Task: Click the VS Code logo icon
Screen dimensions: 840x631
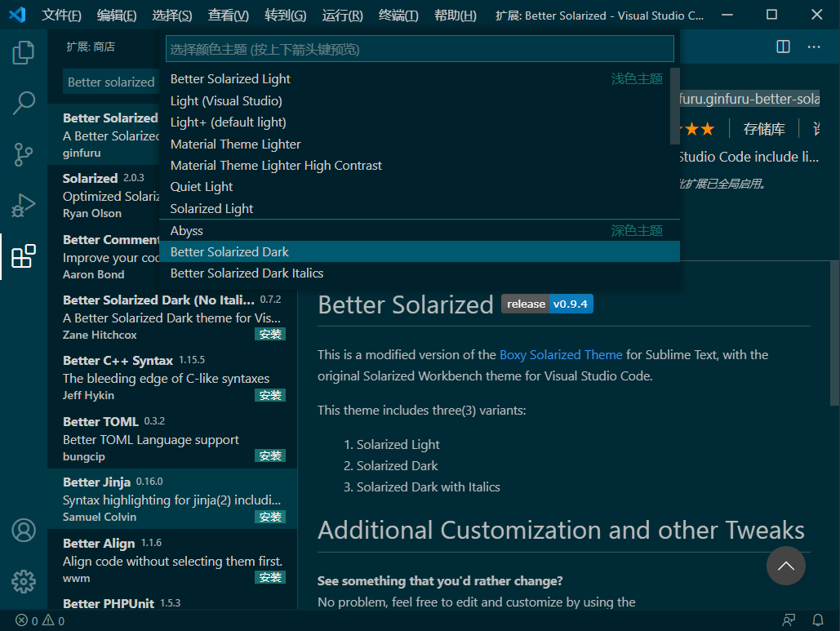Action: point(17,15)
